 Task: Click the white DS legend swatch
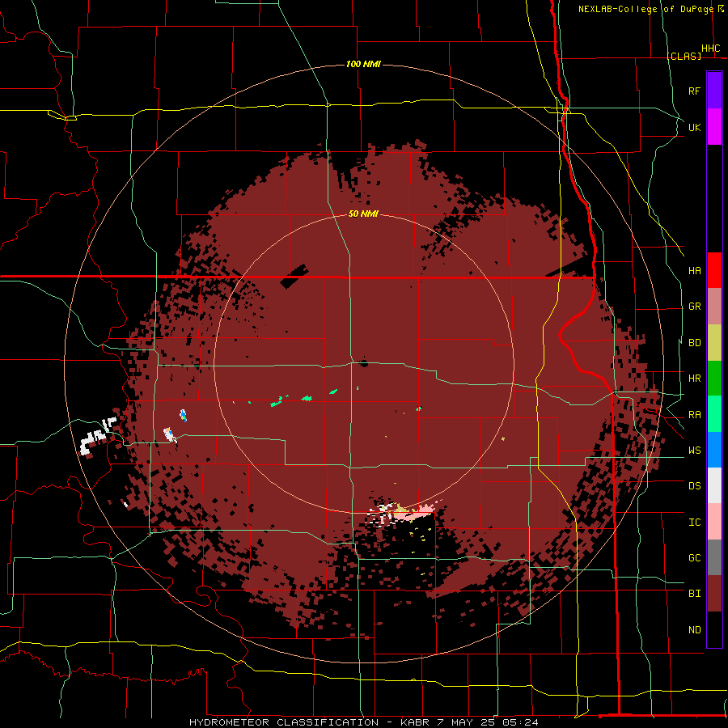click(x=714, y=485)
